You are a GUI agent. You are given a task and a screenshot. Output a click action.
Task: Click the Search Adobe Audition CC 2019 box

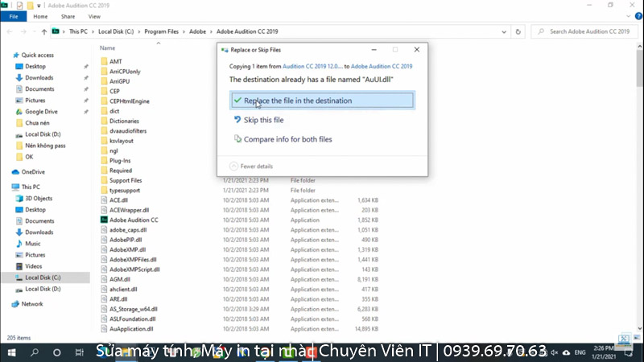tap(588, 31)
